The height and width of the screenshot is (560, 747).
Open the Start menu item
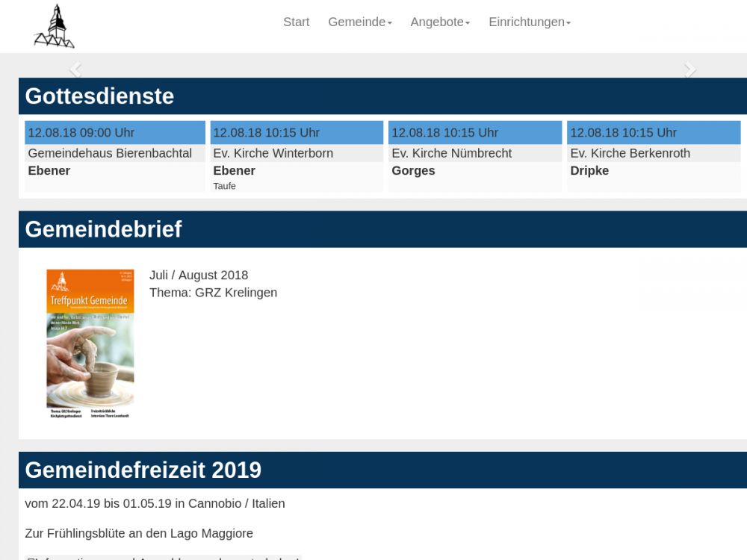(296, 22)
